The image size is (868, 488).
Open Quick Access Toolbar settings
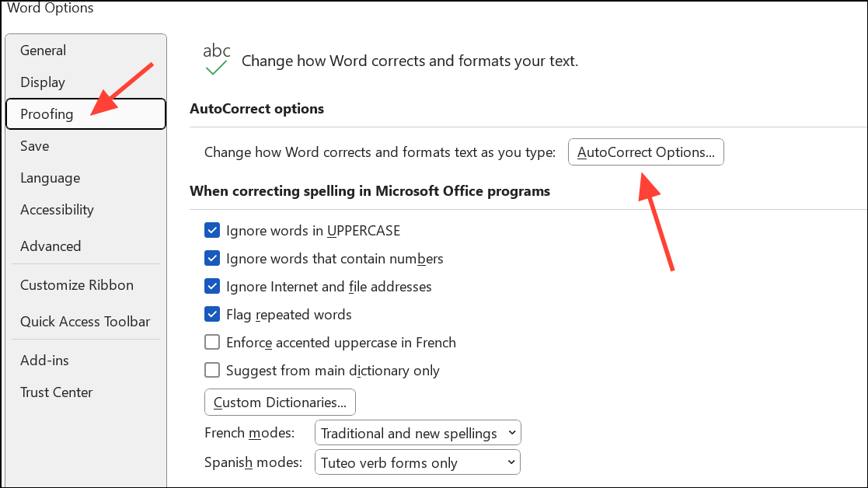tap(85, 322)
